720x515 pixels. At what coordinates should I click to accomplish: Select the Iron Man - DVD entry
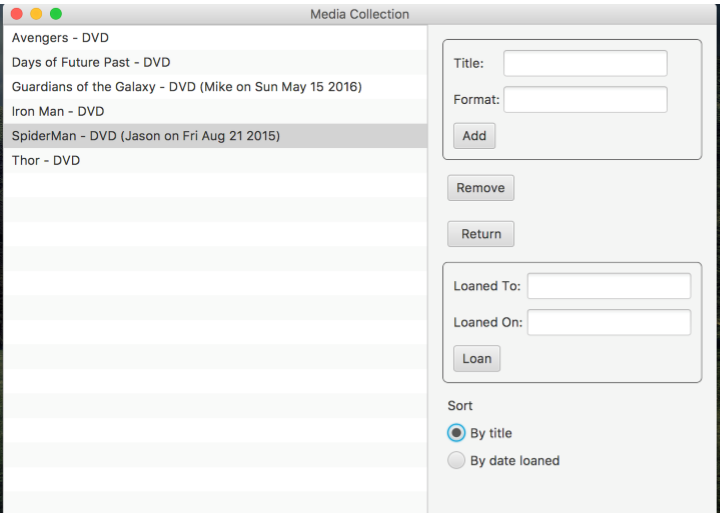click(x=215, y=111)
